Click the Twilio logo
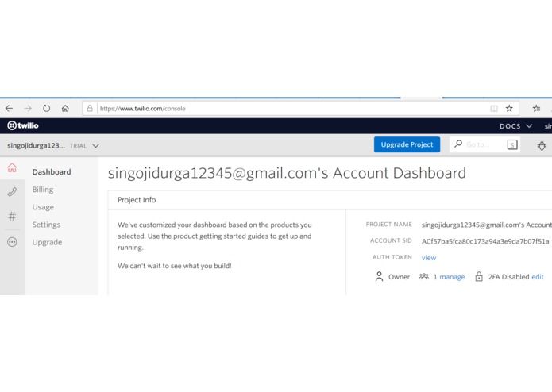This screenshot has height=392, width=552. pos(23,125)
